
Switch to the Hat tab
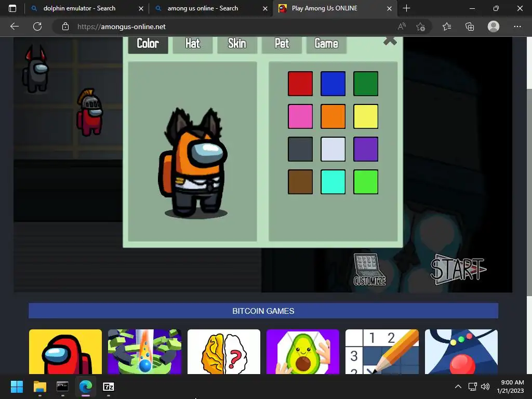[193, 44]
